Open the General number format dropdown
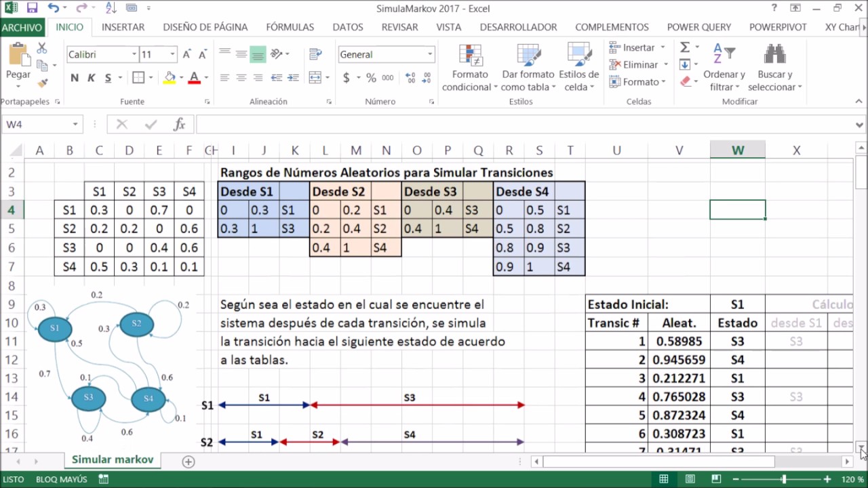Screen dimensions: 868x488 (430, 54)
